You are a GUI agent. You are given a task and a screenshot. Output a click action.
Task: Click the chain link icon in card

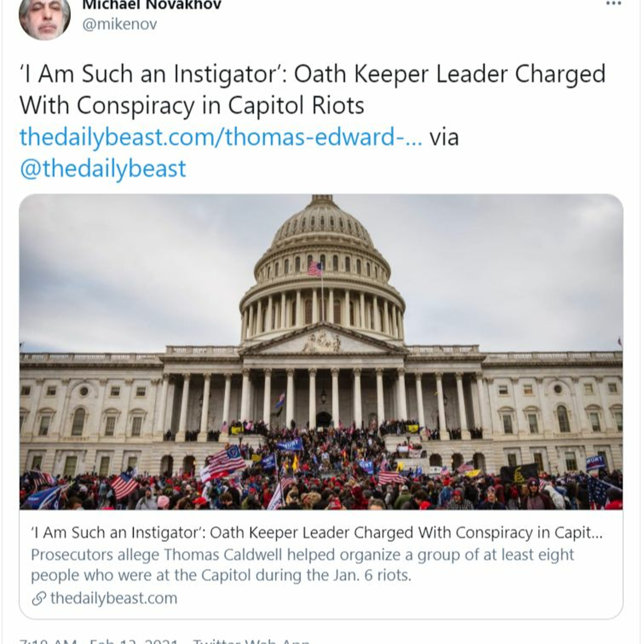(x=38, y=598)
